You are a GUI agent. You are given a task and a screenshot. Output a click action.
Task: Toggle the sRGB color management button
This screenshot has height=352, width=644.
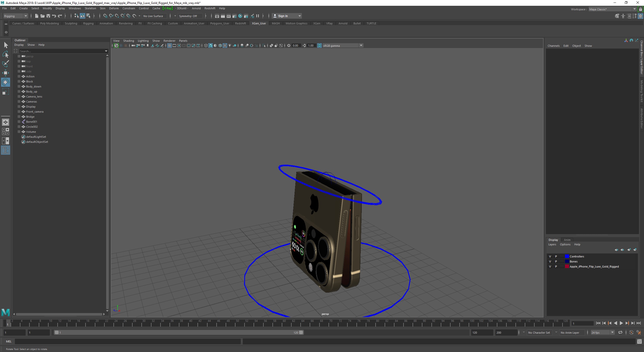pyautogui.click(x=319, y=46)
